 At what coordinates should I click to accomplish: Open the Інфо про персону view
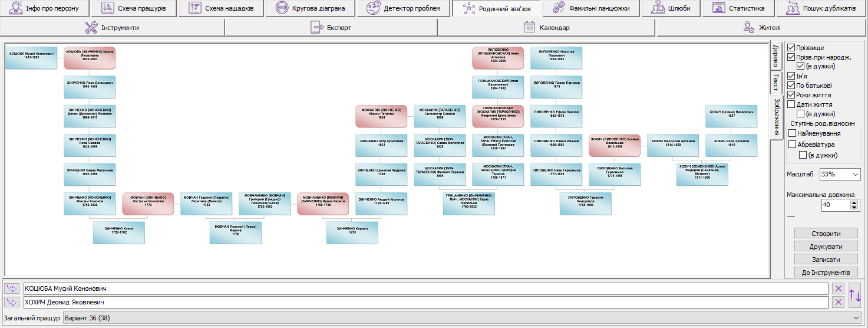[x=45, y=8]
